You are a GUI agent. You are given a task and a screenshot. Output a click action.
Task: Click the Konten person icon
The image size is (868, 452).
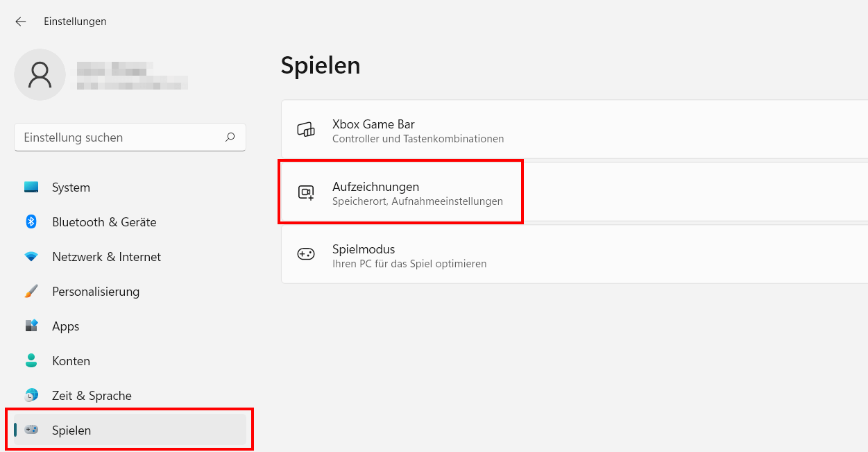coord(31,361)
